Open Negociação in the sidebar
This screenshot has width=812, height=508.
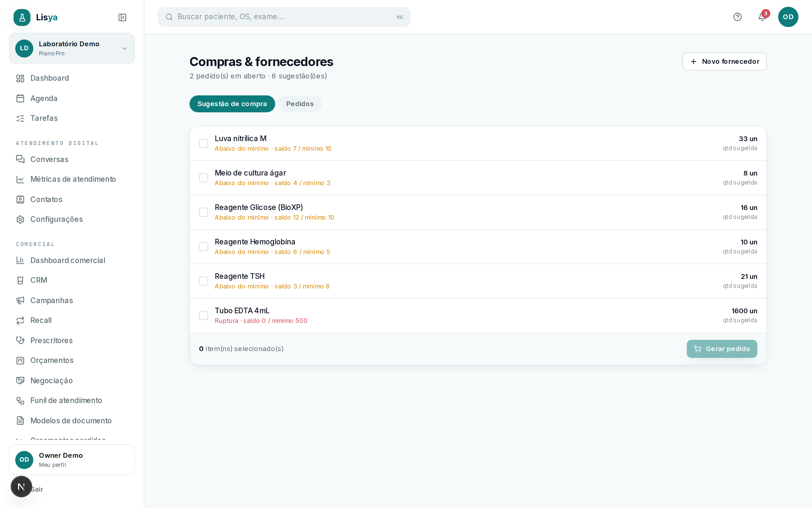pyautogui.click(x=71, y=380)
